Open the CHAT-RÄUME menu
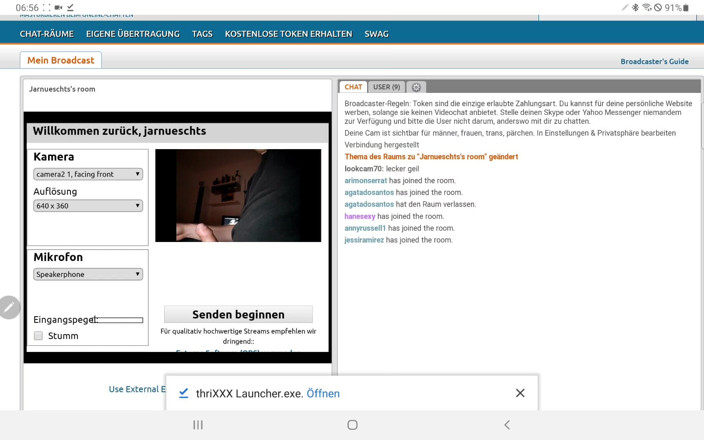Viewport: 704px width, 440px height. point(47,34)
